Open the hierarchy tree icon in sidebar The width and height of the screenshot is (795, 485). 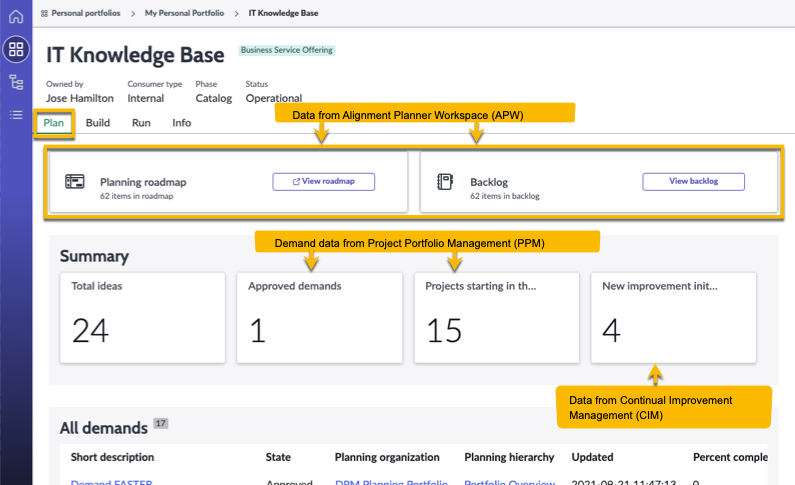[x=16, y=82]
